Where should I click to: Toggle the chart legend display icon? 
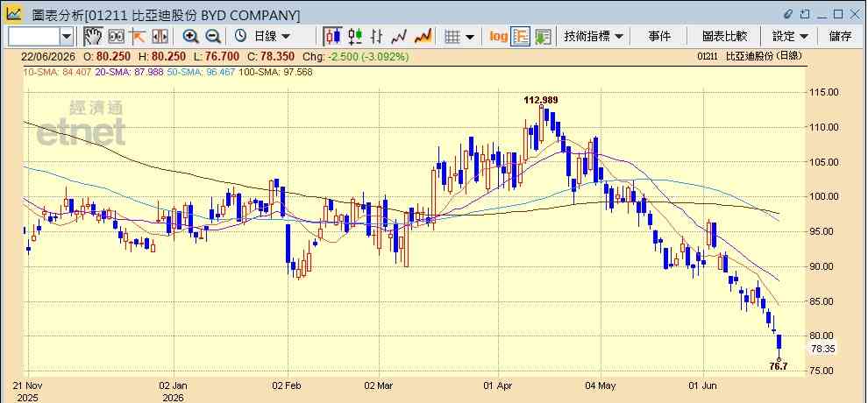[x=521, y=37]
